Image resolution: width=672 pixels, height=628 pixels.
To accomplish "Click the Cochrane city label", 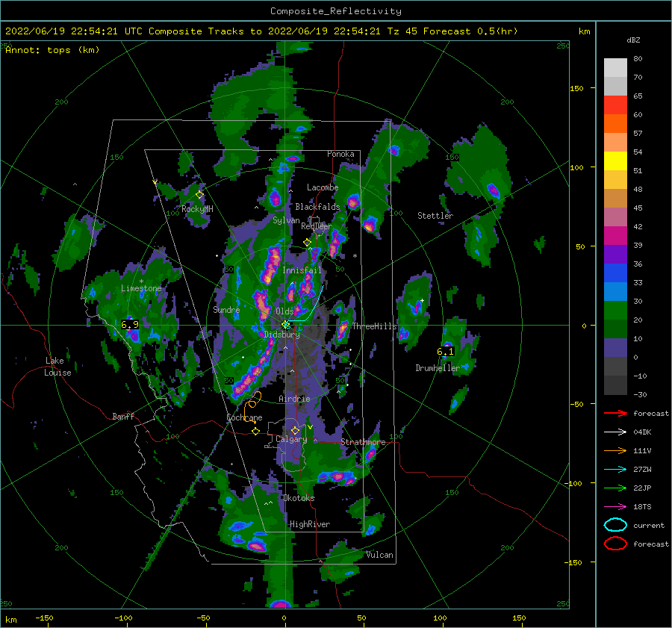I will (244, 417).
